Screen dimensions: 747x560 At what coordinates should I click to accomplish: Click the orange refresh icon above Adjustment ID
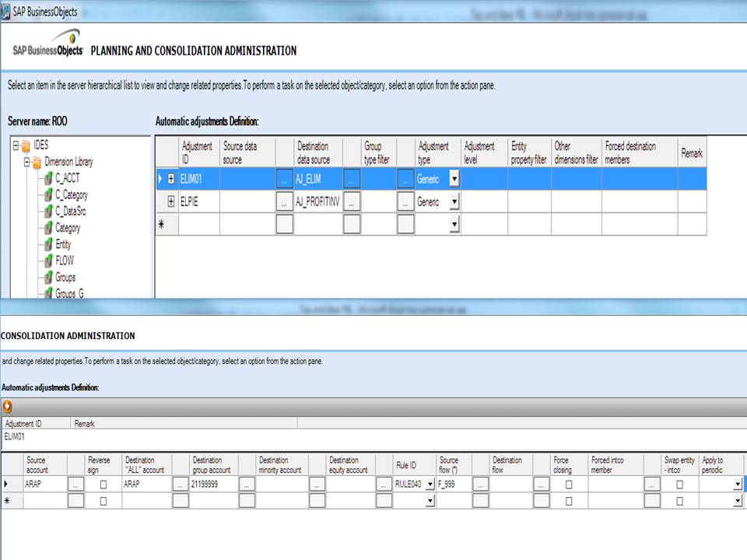click(x=7, y=406)
